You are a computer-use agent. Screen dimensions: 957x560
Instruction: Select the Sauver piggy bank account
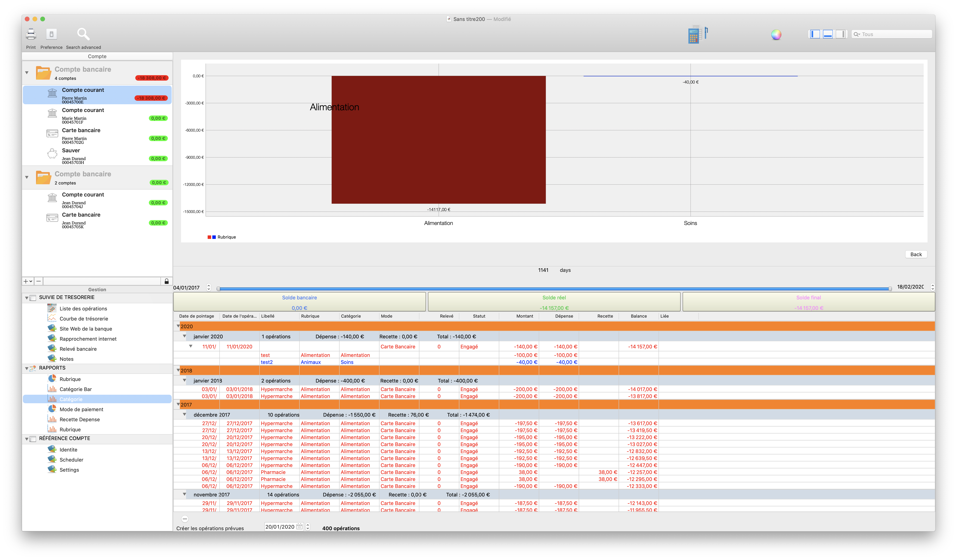click(71, 150)
